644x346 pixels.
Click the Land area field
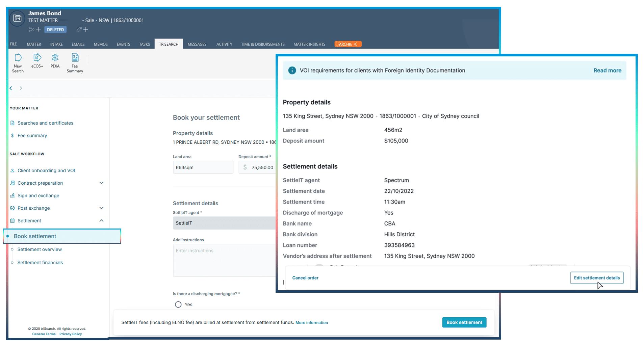click(x=203, y=167)
